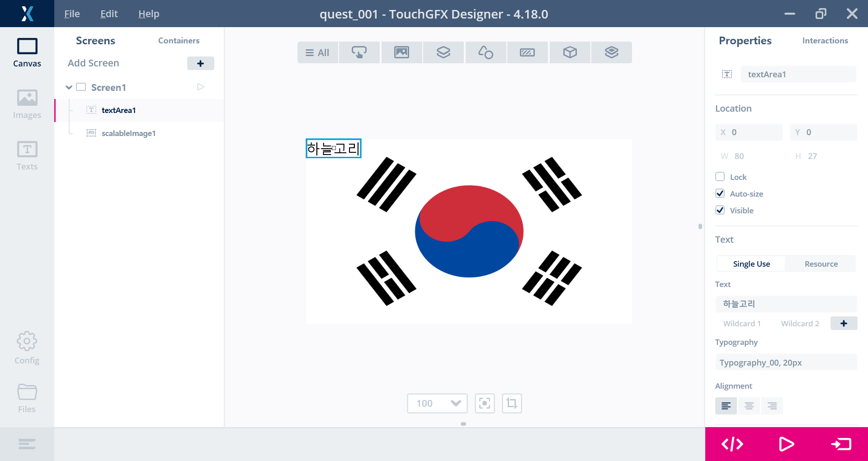This screenshot has width=868, height=461.
Task: Click the Run Target button
Action: click(841, 444)
